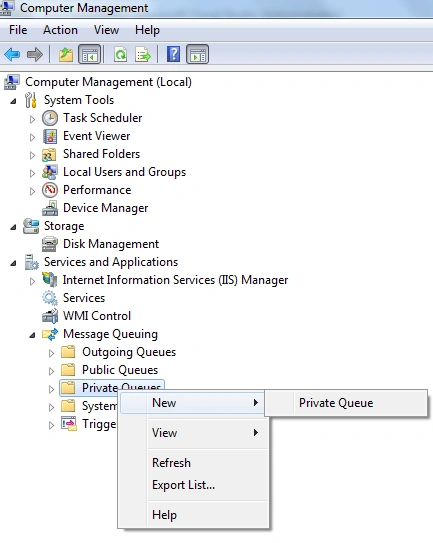This screenshot has width=433, height=543.
Task: Expand the Internet Information Services Manager node
Action: 32,281
